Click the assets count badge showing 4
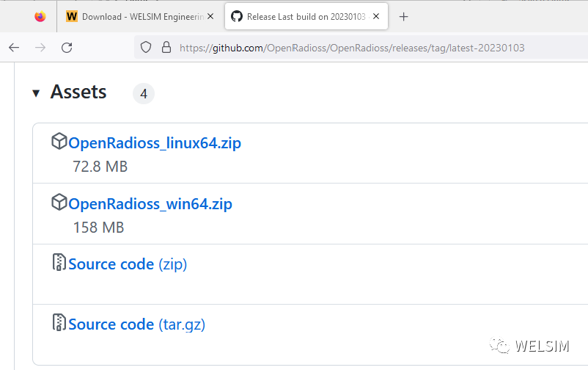 (144, 93)
